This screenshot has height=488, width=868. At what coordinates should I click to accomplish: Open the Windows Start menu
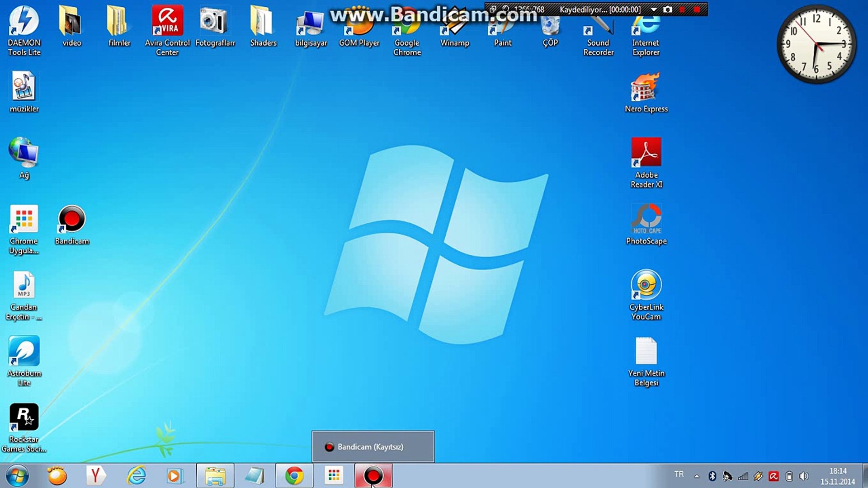[17, 476]
